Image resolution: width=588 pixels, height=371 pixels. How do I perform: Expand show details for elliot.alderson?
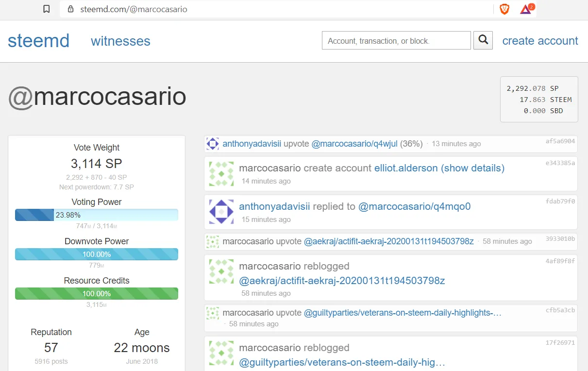(472, 168)
